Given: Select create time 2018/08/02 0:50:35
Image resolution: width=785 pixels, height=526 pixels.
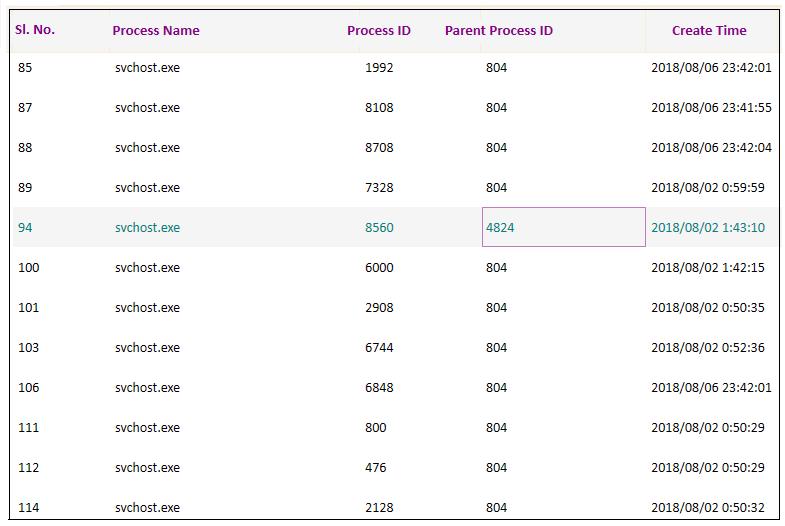Looking at the screenshot, I should tap(707, 308).
